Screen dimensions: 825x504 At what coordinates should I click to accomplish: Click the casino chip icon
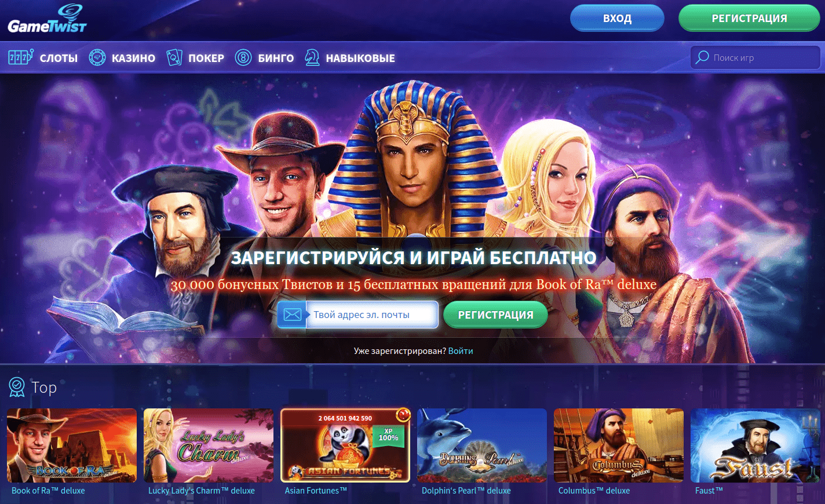pyautogui.click(x=97, y=57)
